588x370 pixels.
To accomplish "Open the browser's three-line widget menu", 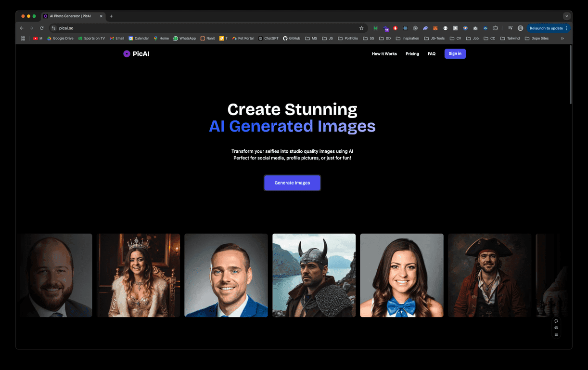I will 556,334.
